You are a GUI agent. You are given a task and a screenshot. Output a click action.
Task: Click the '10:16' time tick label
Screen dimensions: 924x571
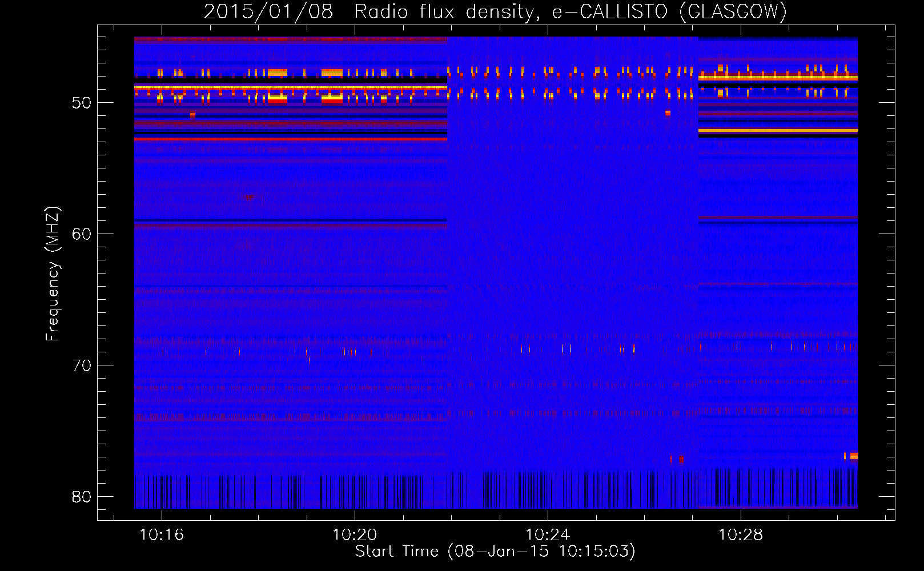(162, 535)
